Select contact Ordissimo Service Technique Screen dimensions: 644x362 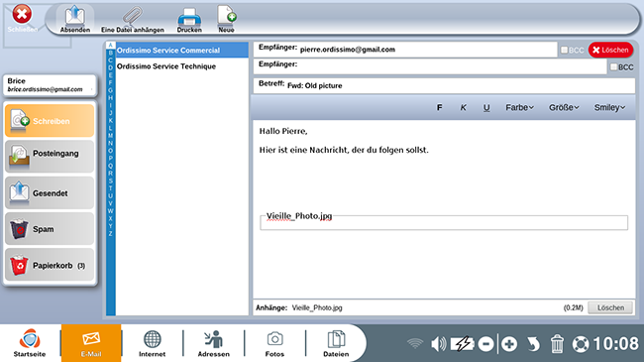[182, 66]
